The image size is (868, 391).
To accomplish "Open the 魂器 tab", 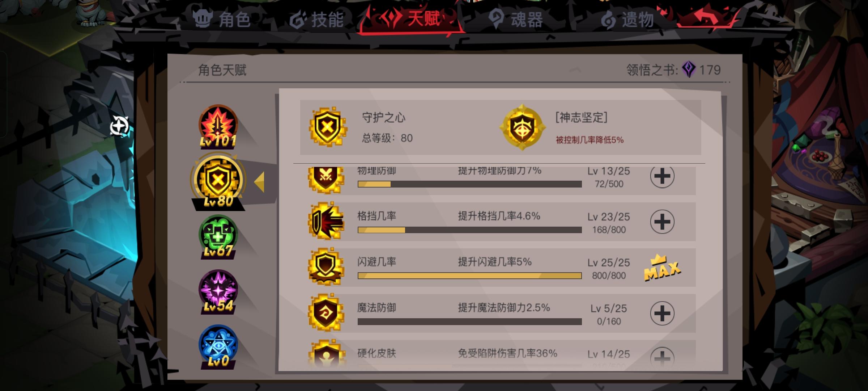I will coord(515,19).
